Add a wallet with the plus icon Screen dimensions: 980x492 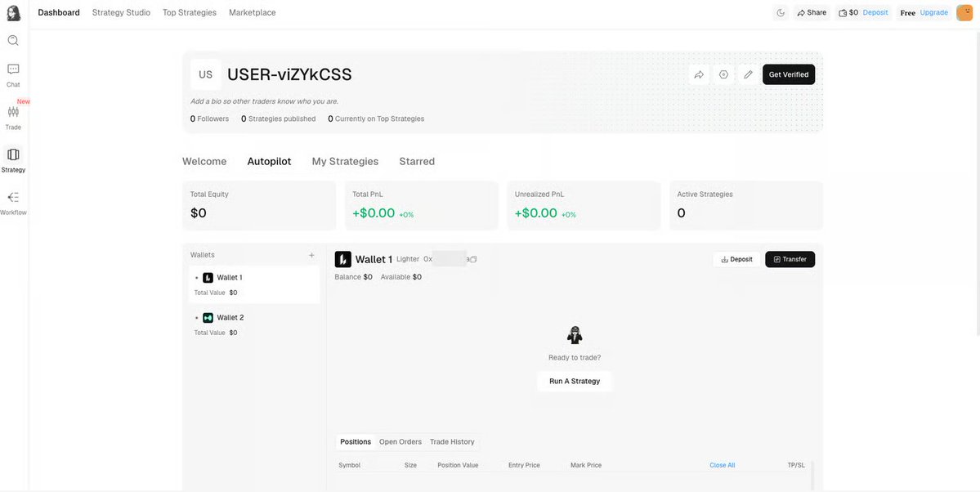(x=312, y=255)
